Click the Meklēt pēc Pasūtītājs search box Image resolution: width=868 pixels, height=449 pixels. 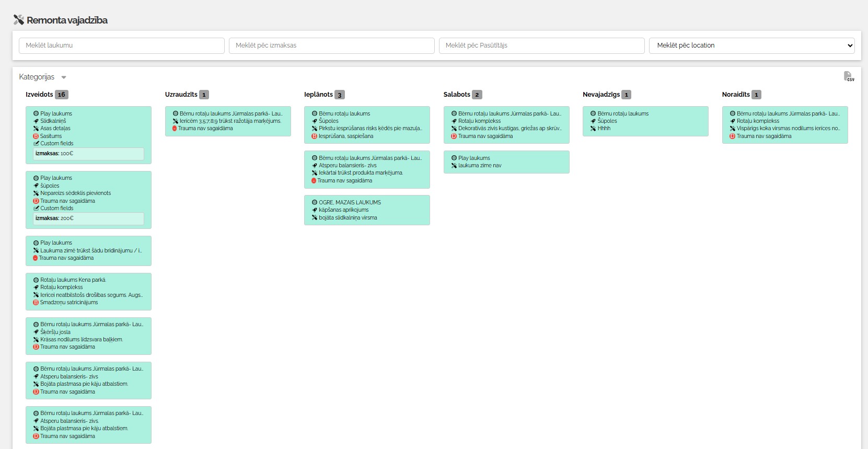(x=541, y=45)
